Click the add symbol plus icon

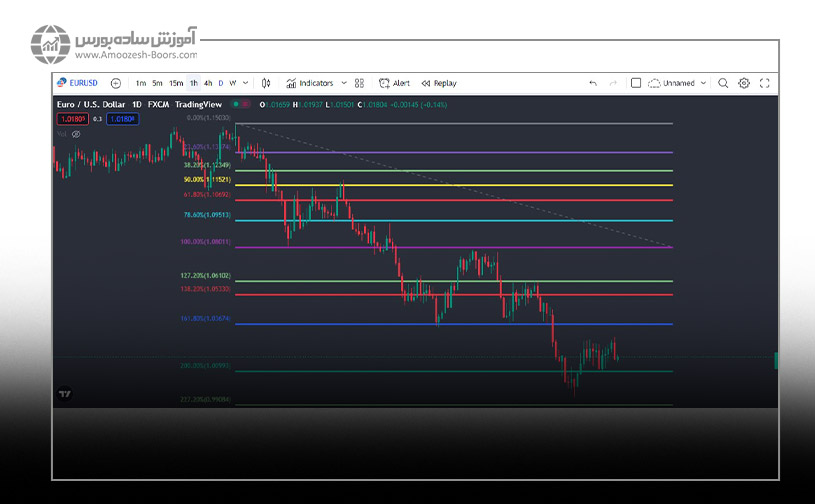pyautogui.click(x=116, y=83)
